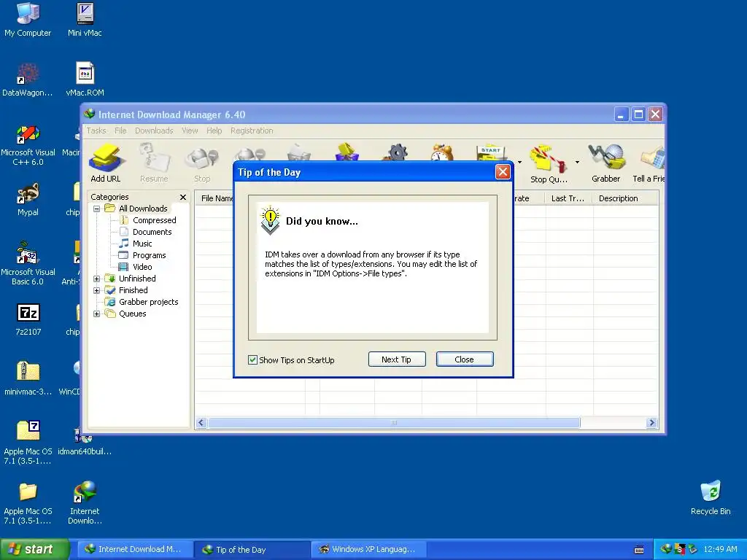747x560 pixels.
Task: Expand the Unfinished category
Action: pos(97,279)
